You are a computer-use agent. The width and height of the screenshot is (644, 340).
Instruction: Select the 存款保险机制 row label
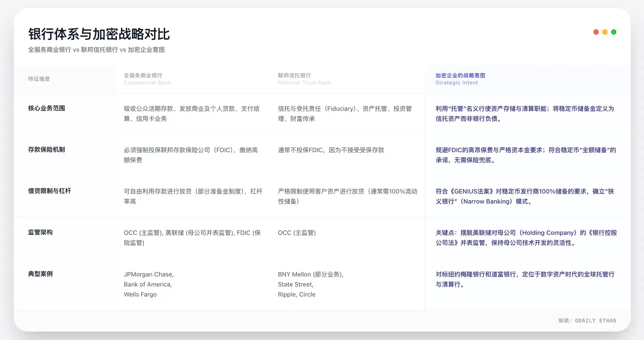coord(46,150)
